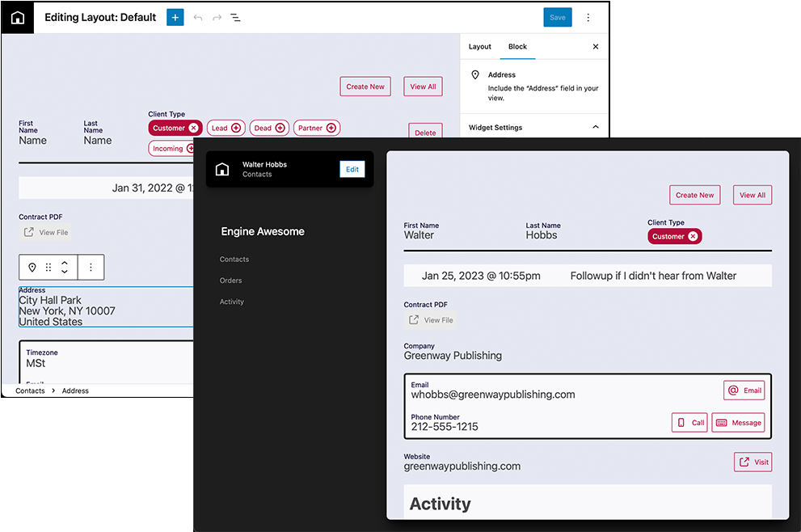The width and height of the screenshot is (801, 532).
Task: Open the block inserter with the blue plus
Action: click(175, 17)
